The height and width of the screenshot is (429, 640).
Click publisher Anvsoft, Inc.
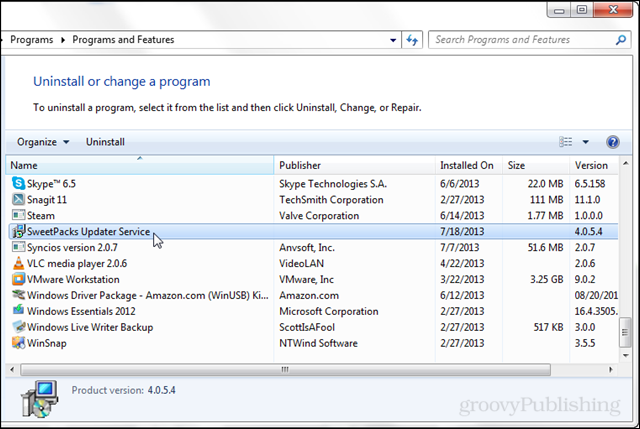point(307,247)
